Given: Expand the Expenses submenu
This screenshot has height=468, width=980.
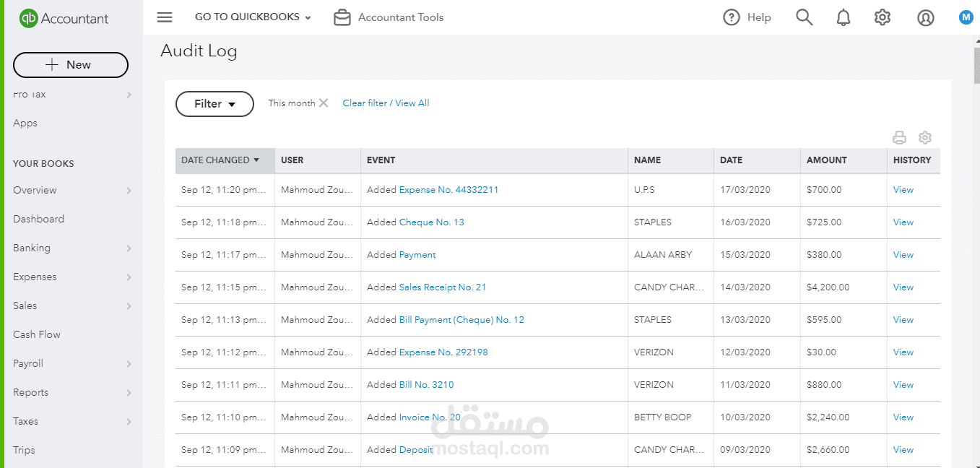Looking at the screenshot, I should pos(129,277).
